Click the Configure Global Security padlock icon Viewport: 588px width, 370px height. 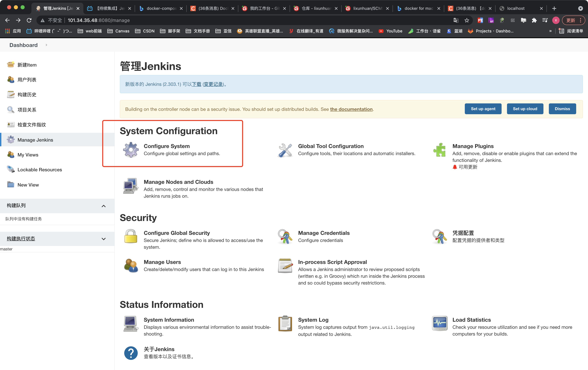coord(131,236)
